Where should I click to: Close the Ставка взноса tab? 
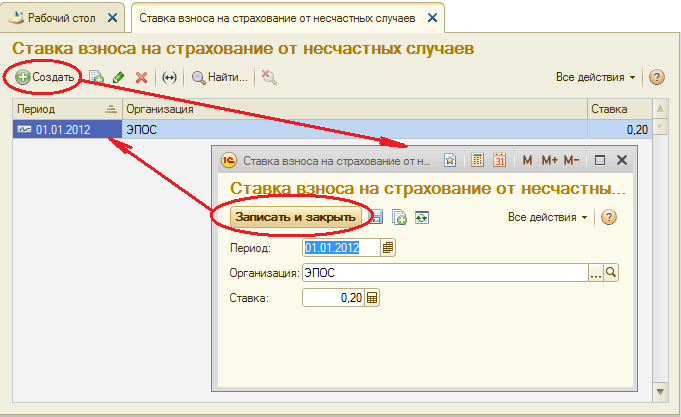[433, 18]
